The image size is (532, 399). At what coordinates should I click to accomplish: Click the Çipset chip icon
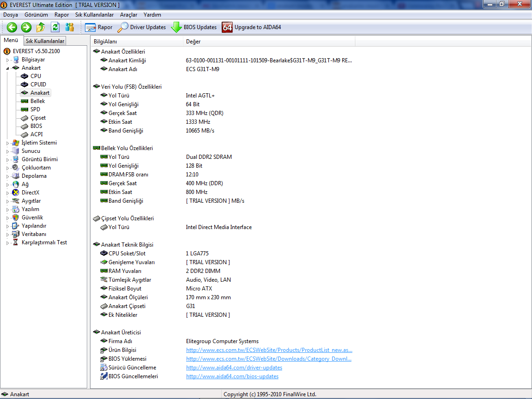tap(24, 118)
